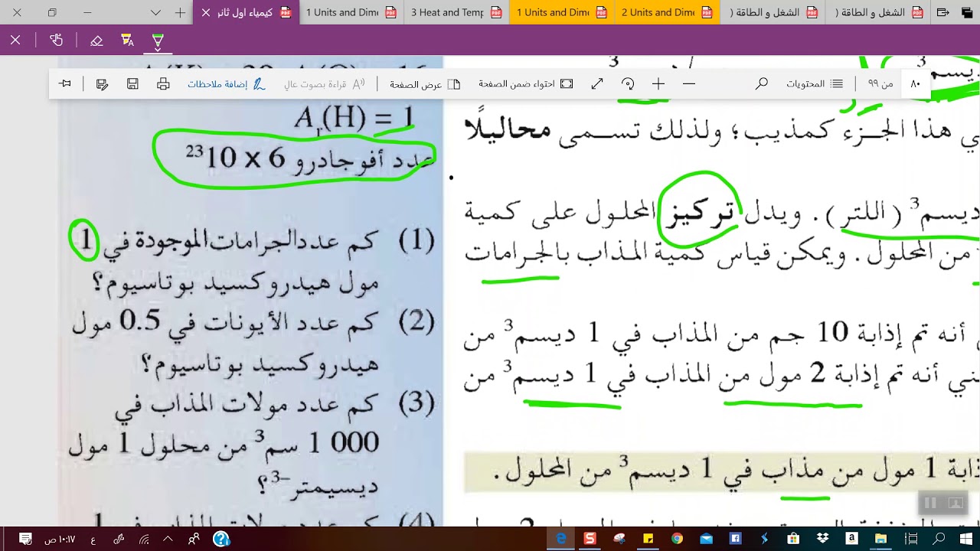The image size is (980, 551).
Task: Open Microsoft Store from taskbar
Action: coord(793,539)
